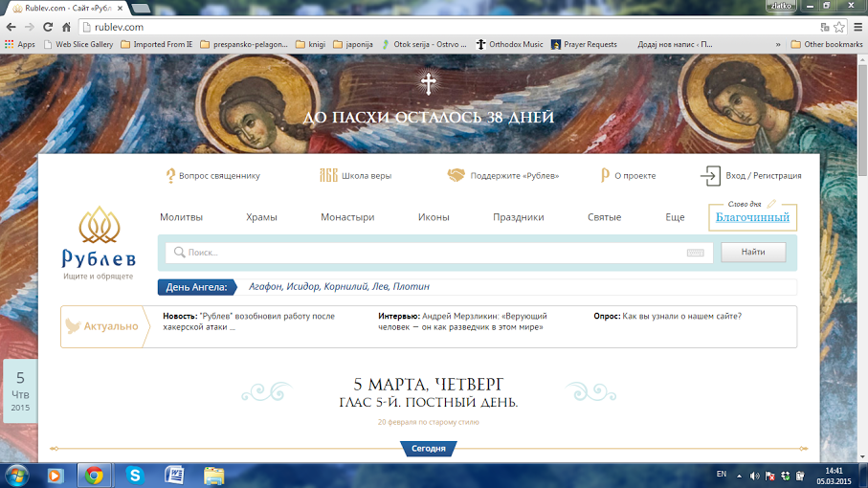This screenshot has height=488, width=868.
Task: Open the Благочинный word of the day link
Action: pyautogui.click(x=752, y=217)
